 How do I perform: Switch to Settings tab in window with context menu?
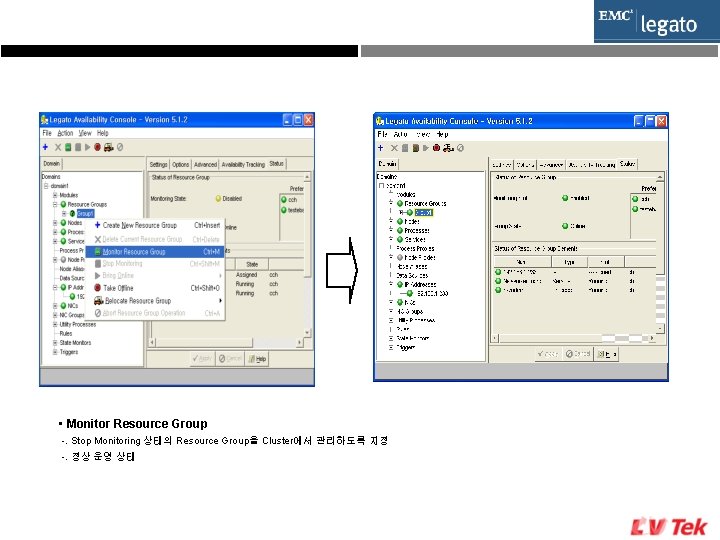(x=158, y=164)
